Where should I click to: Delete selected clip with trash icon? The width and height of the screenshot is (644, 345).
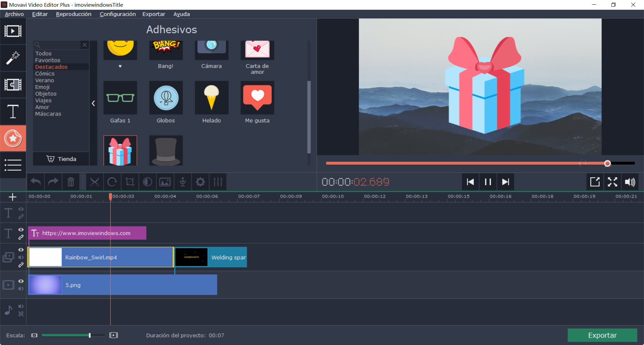pyautogui.click(x=71, y=182)
